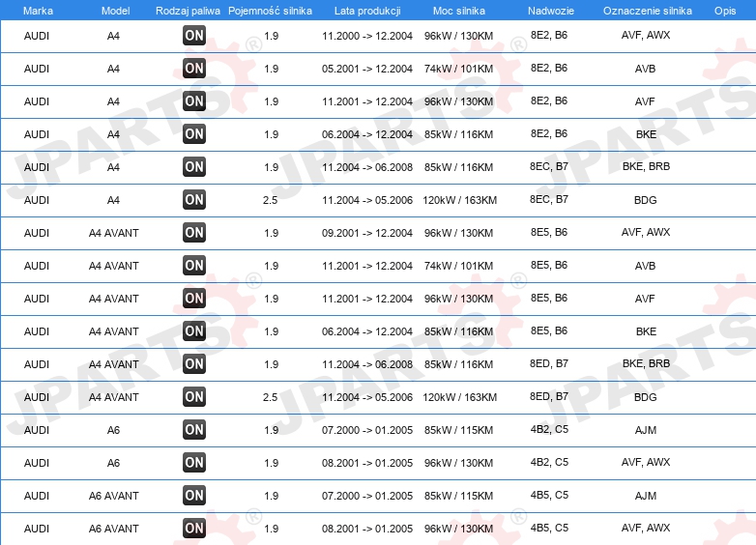Image resolution: width=756 pixels, height=545 pixels.
Task: Click the date cell 05.2001 -> 12.2004
Action: point(367,69)
